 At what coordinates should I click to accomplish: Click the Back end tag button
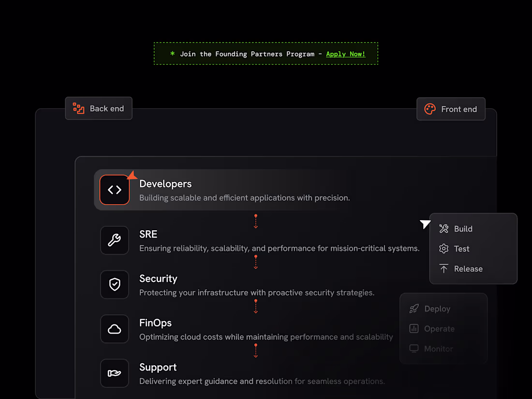[x=99, y=108]
